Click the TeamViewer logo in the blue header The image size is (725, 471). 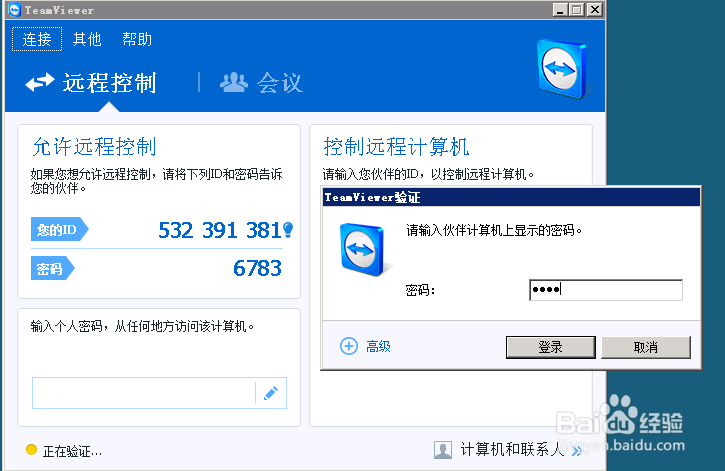tap(562, 69)
